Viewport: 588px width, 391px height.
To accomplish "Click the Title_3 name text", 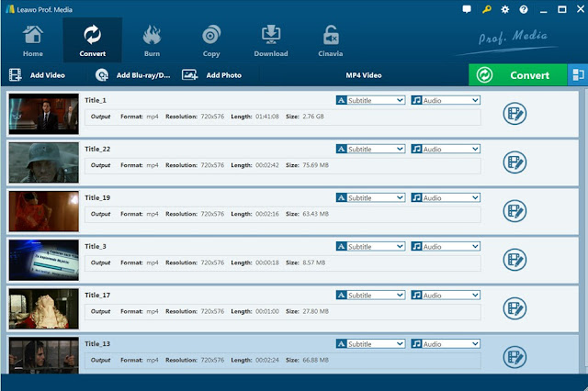I will pos(96,246).
